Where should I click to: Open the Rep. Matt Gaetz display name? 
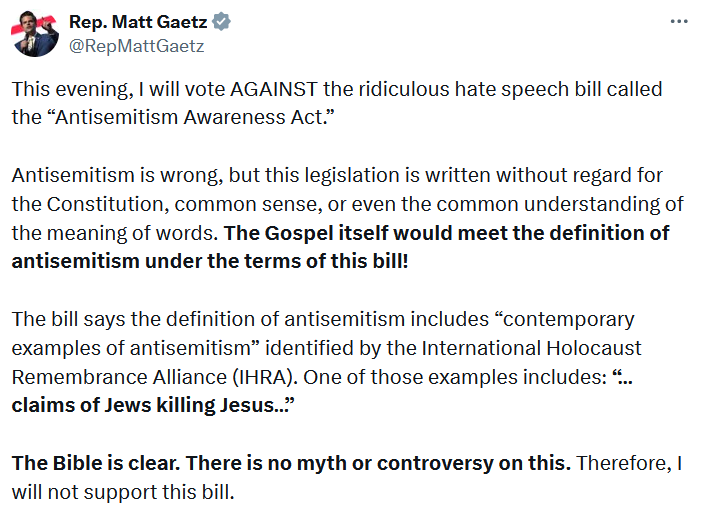(138, 21)
